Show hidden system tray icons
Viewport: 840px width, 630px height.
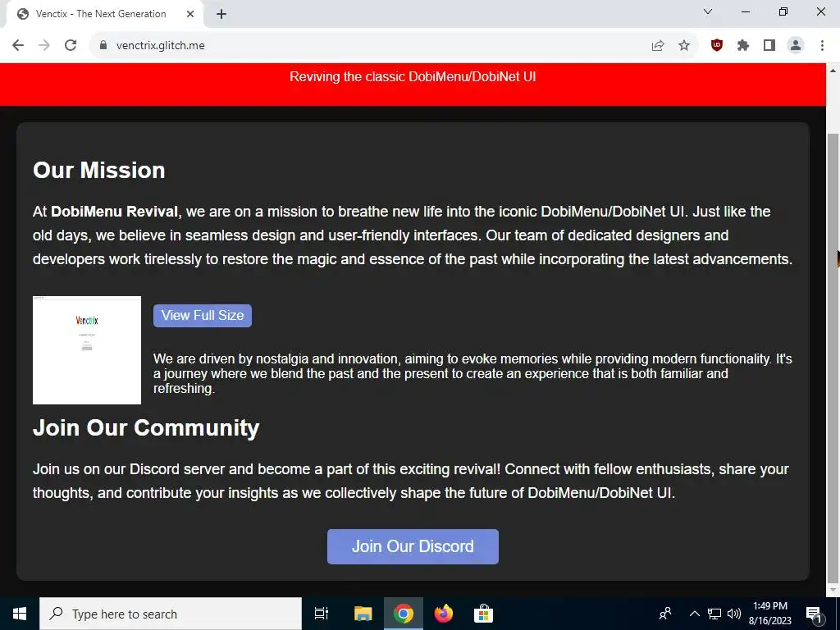coord(694,614)
